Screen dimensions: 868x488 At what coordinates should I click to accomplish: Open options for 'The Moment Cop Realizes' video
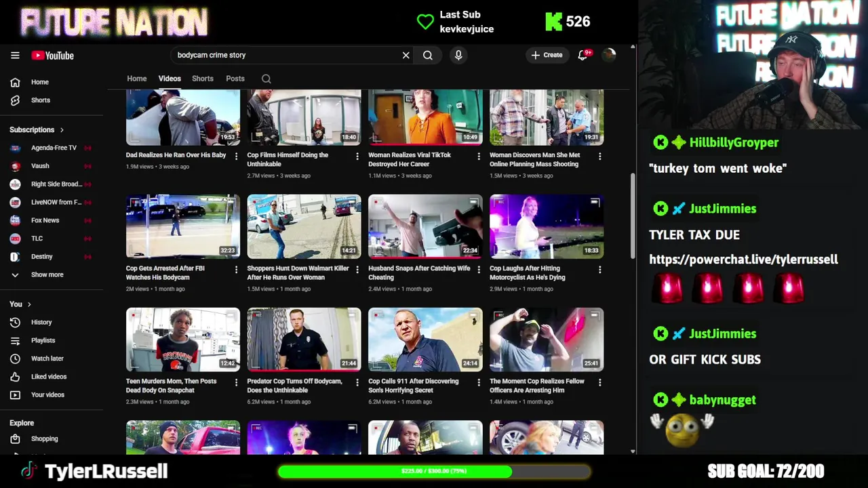tap(599, 383)
